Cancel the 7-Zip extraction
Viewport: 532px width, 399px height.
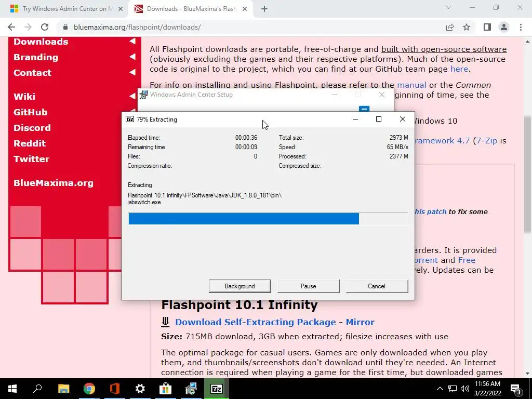point(377,286)
